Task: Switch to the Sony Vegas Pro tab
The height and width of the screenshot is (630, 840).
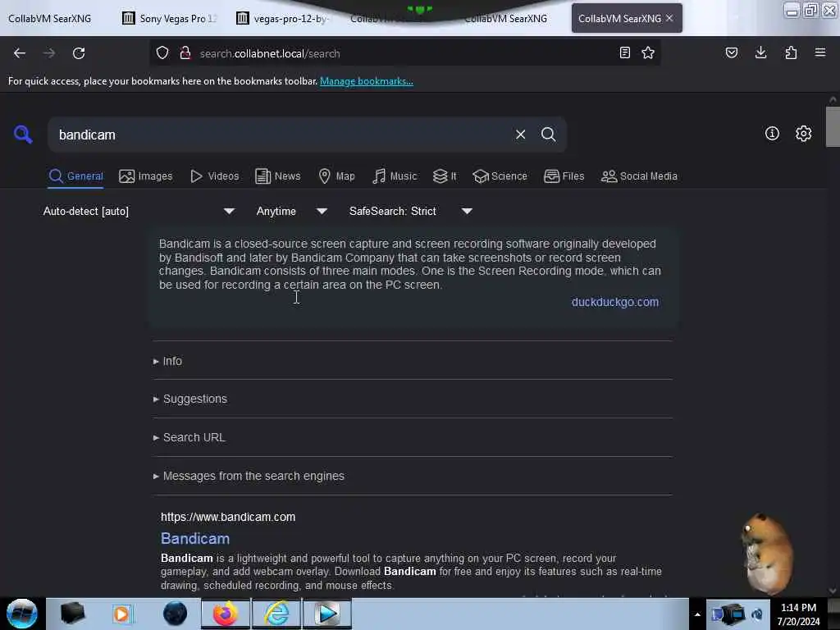Action: click(x=169, y=18)
